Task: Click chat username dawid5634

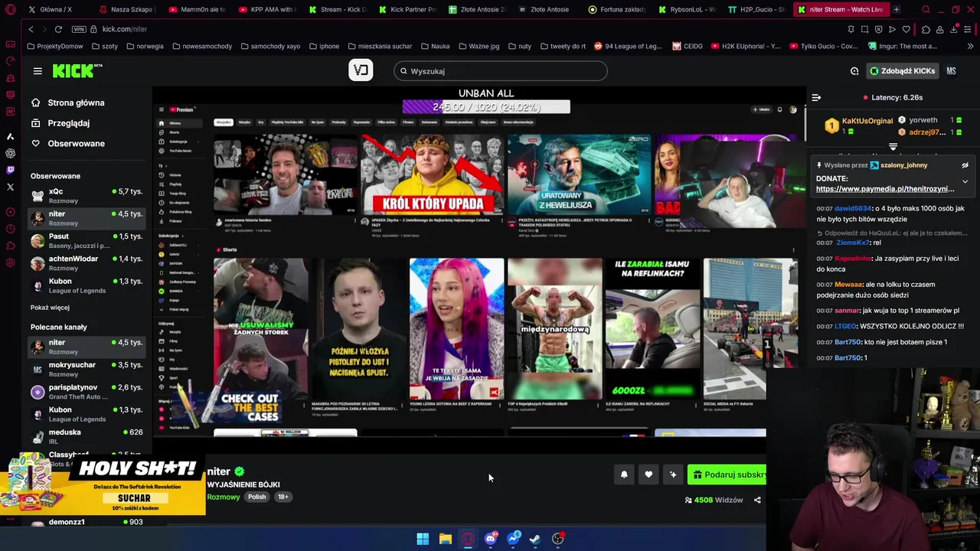Action: point(853,208)
